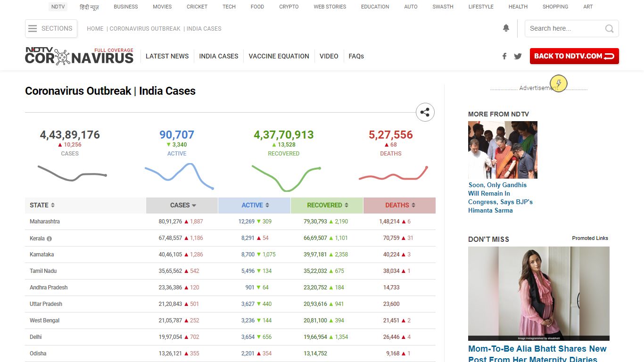Click the notification bell icon
Viewport: 644px width, 362px height.
506,28
